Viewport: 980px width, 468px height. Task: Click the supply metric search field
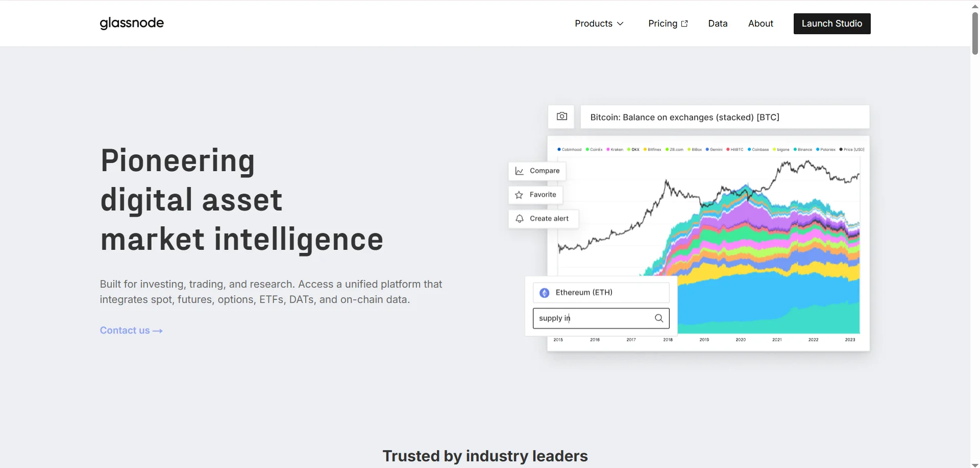tap(601, 318)
